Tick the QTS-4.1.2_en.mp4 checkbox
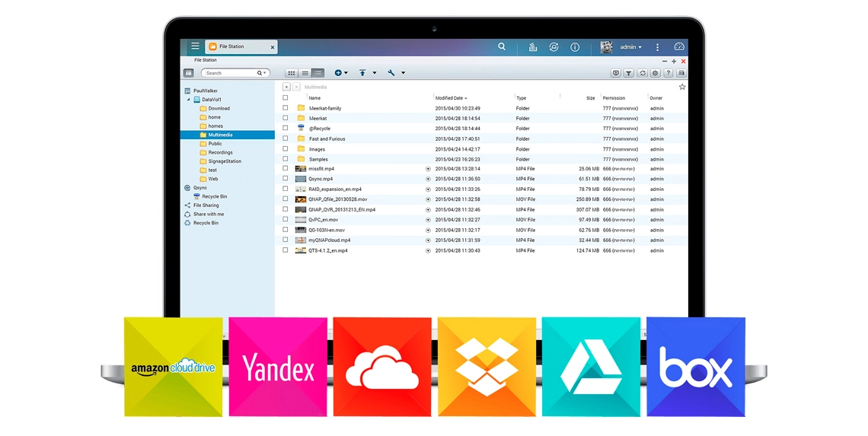Image resolution: width=868 pixels, height=436 pixels. point(285,250)
